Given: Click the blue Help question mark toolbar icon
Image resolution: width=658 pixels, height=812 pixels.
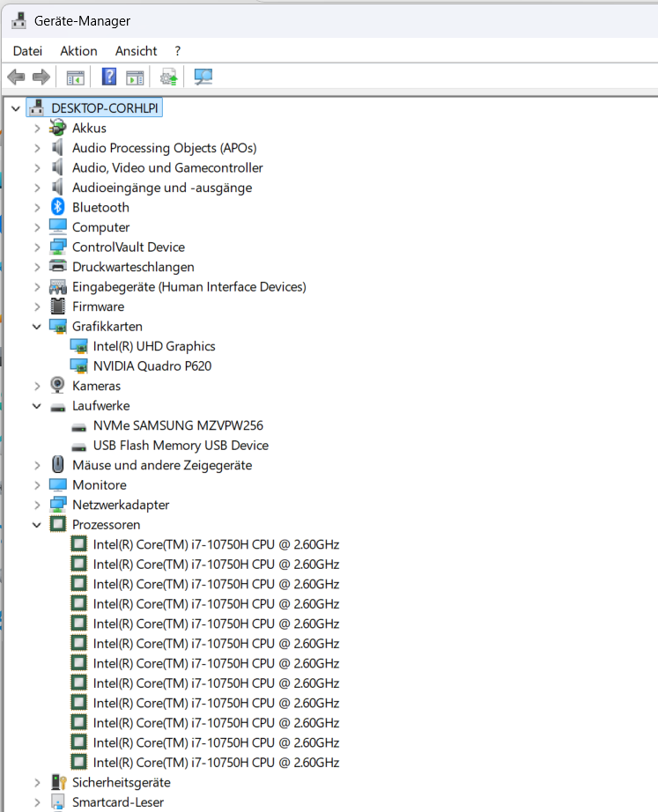Looking at the screenshot, I should coord(109,77).
